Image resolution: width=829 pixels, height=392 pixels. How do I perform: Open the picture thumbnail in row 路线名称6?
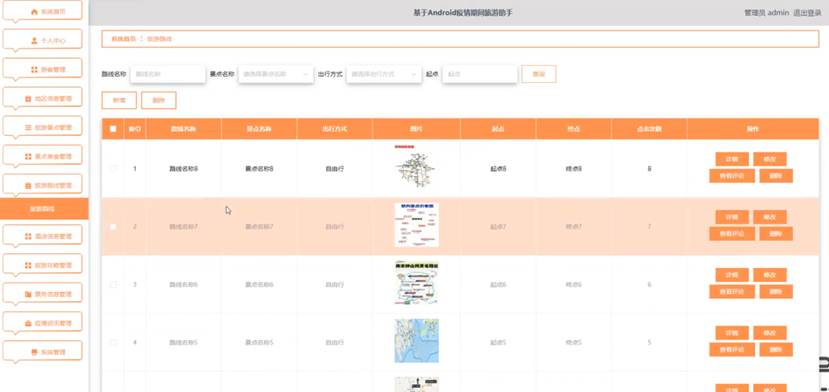click(417, 283)
